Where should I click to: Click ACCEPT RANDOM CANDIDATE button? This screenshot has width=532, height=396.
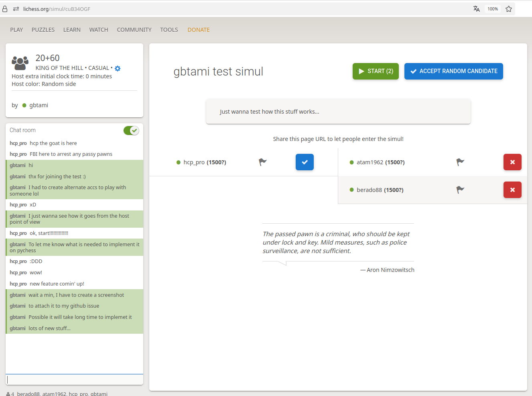tap(453, 71)
